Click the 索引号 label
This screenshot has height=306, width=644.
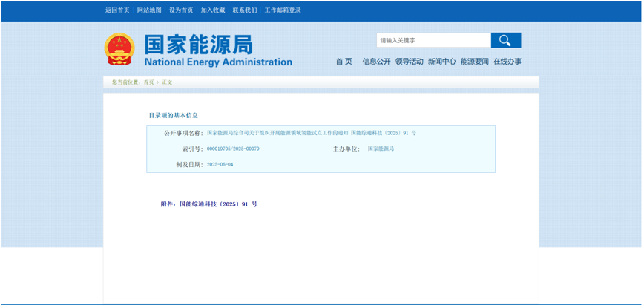pyautogui.click(x=193, y=149)
